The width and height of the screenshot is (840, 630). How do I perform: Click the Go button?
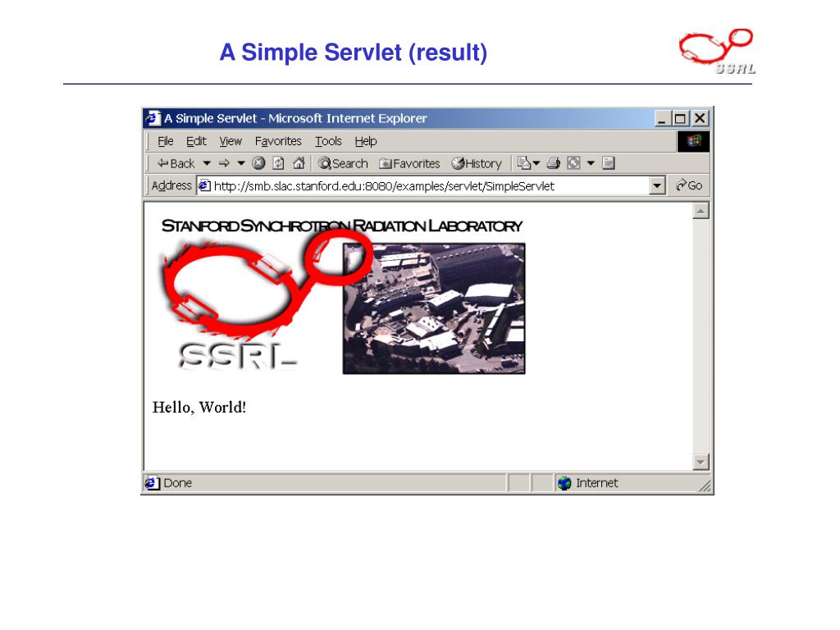tap(689, 185)
